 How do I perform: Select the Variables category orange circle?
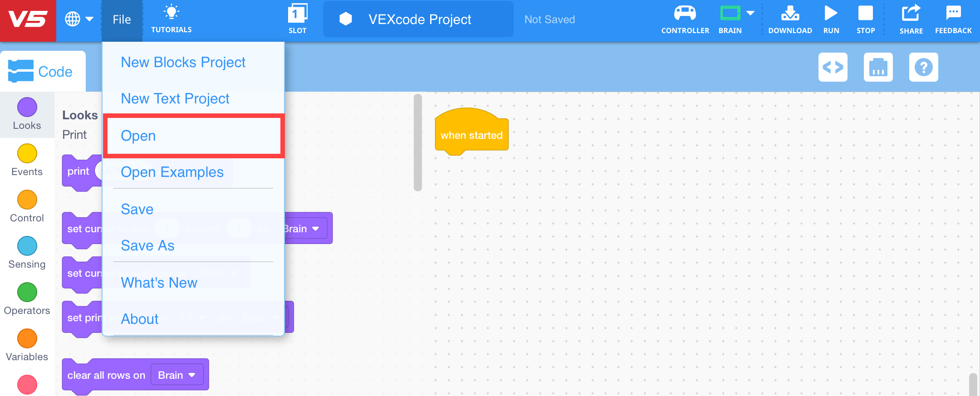[27, 338]
